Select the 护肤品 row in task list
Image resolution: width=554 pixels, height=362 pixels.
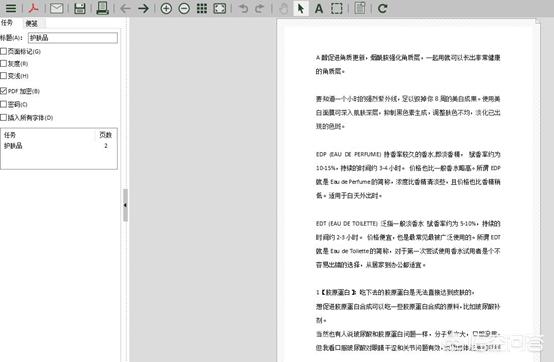coord(59,146)
